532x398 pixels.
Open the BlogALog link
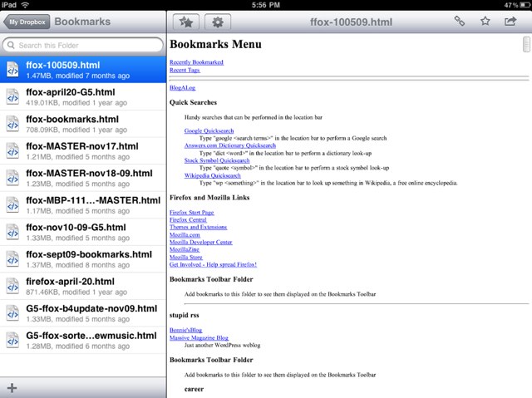183,88
